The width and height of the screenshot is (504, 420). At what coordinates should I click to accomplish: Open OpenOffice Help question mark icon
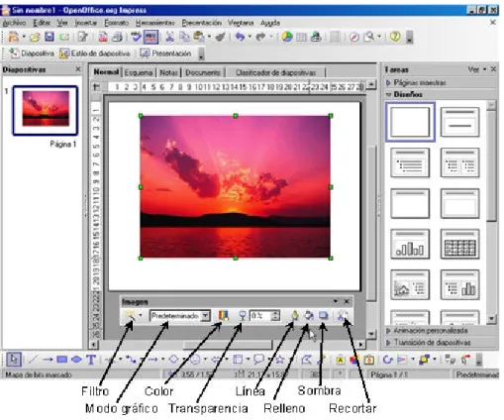(395, 37)
